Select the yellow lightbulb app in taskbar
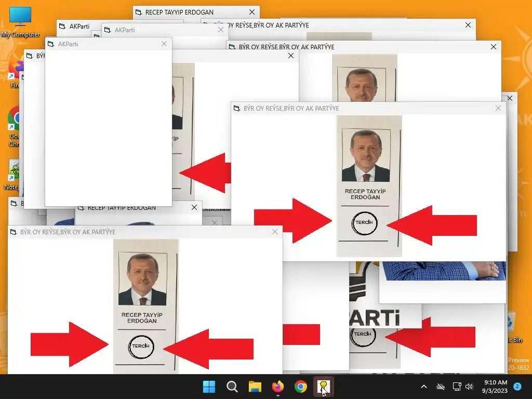 point(323,387)
